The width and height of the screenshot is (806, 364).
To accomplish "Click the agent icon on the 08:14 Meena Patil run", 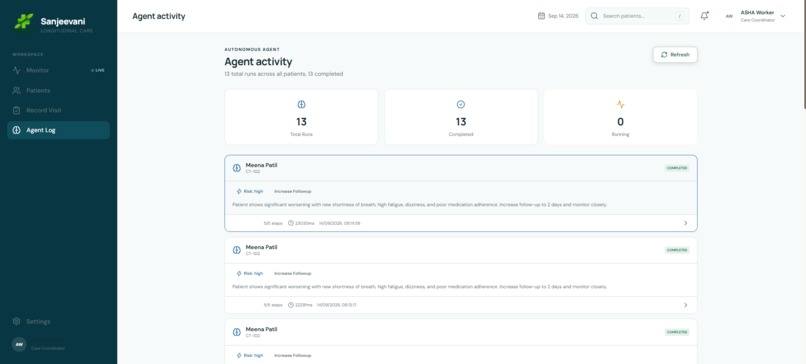I will click(x=236, y=168).
